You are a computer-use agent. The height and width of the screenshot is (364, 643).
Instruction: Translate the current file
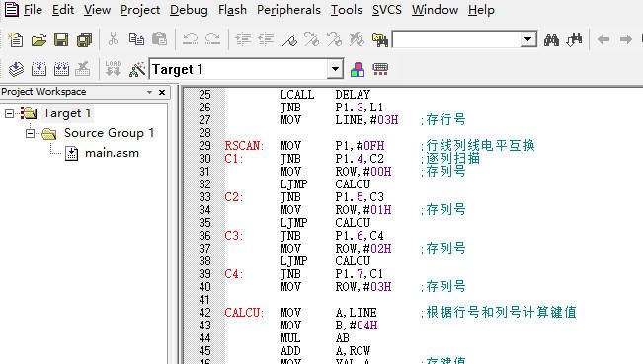16,69
